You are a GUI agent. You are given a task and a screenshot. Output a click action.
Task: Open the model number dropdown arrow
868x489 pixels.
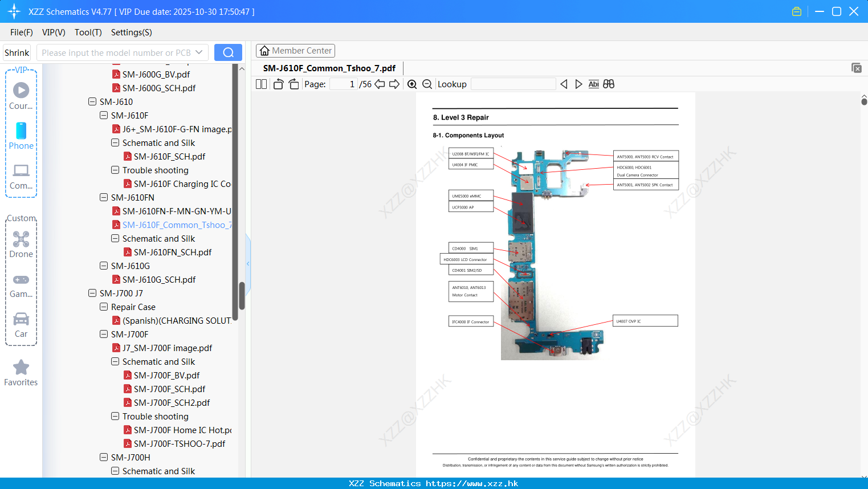[199, 52]
